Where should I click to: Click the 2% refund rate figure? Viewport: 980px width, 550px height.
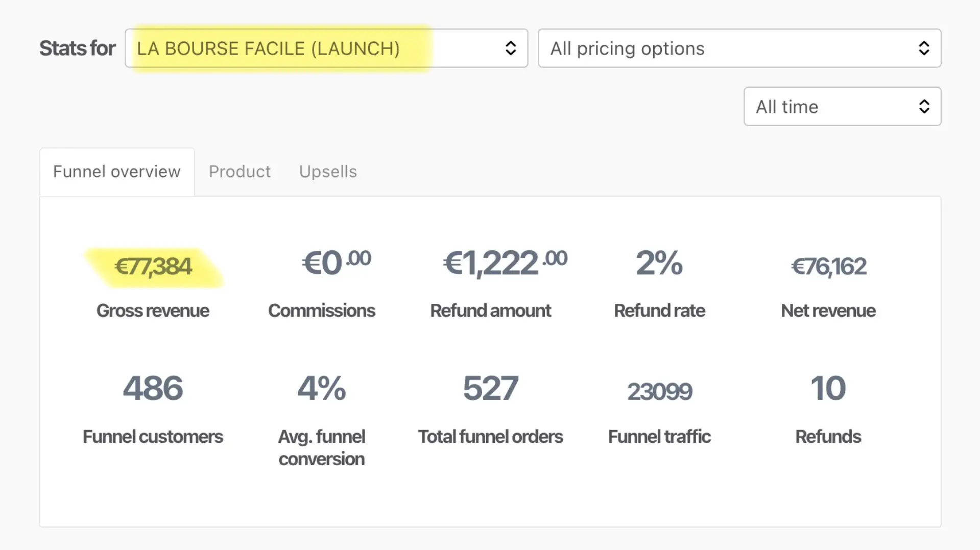pyautogui.click(x=659, y=263)
